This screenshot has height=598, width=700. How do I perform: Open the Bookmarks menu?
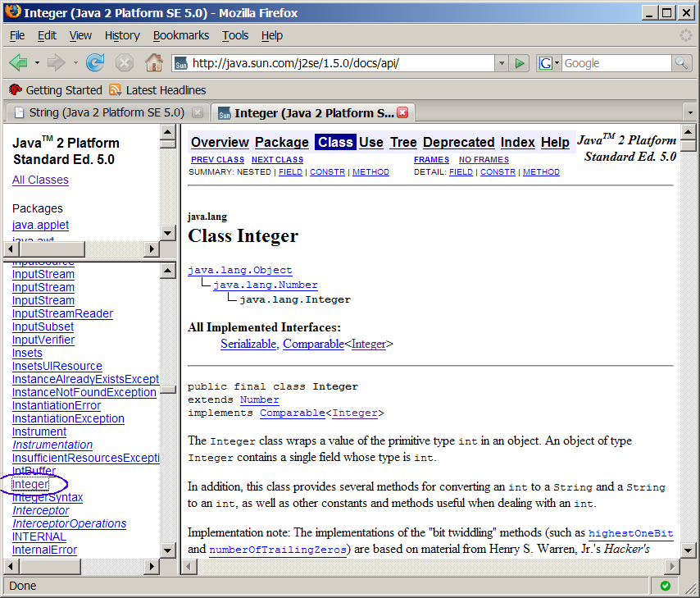click(x=181, y=35)
